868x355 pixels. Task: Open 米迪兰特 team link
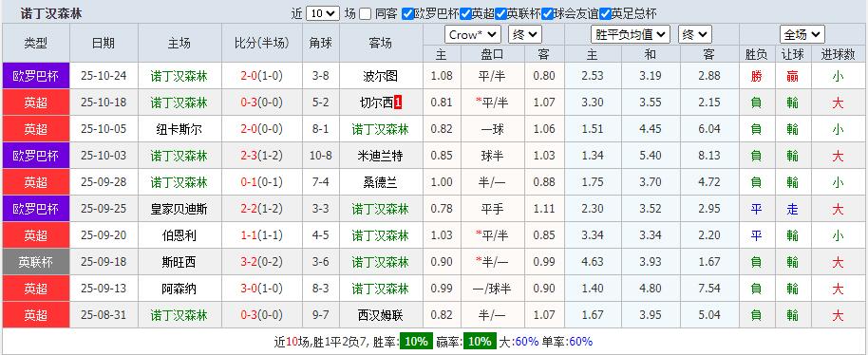380,156
